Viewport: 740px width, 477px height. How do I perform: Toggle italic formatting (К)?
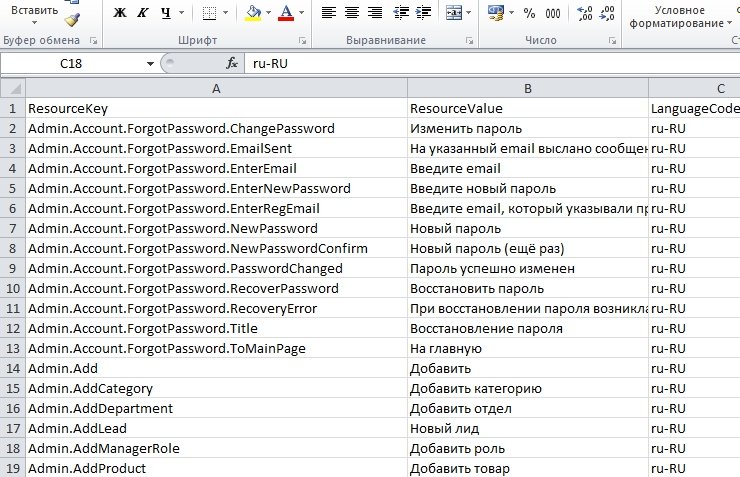[x=142, y=13]
